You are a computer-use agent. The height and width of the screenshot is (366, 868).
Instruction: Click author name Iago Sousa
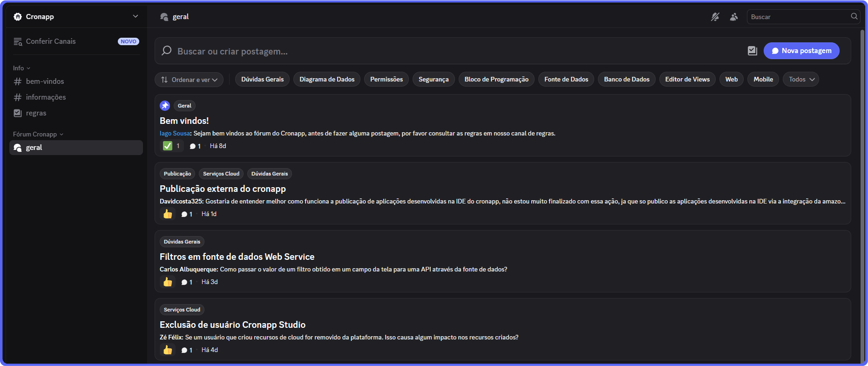point(175,133)
